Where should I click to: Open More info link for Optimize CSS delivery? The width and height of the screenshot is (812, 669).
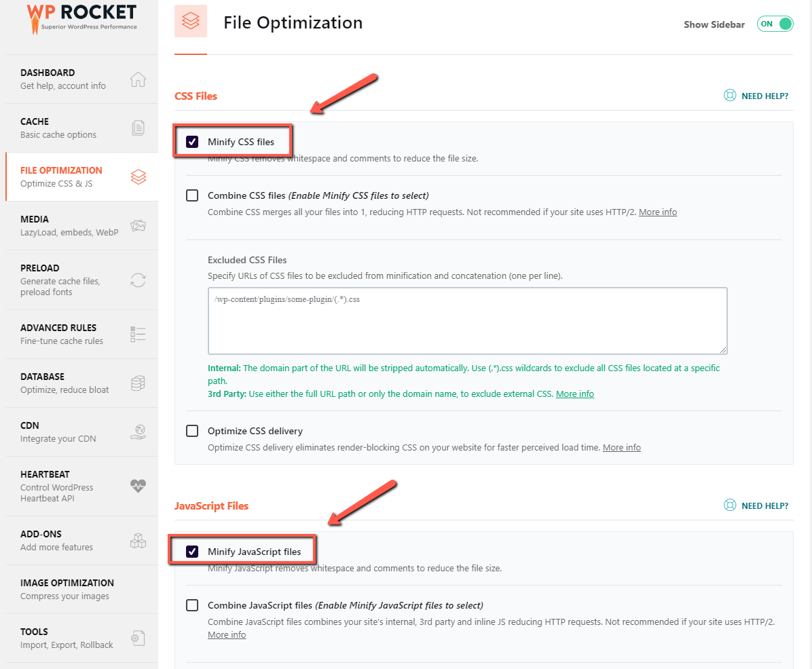(621, 448)
